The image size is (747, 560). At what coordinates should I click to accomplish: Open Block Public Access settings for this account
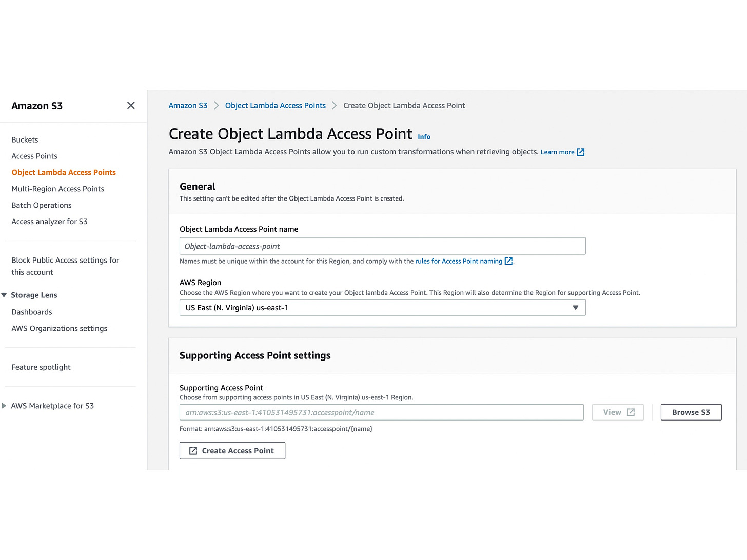[65, 266]
